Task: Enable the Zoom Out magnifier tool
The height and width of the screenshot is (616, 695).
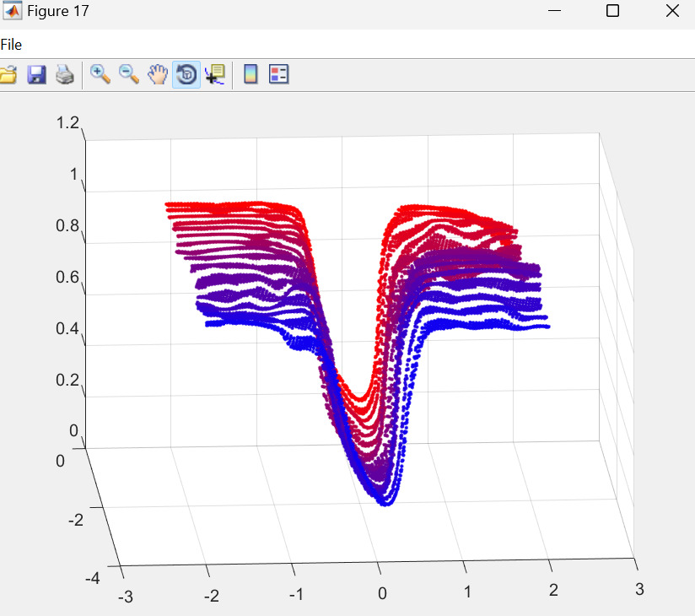Action: click(129, 75)
